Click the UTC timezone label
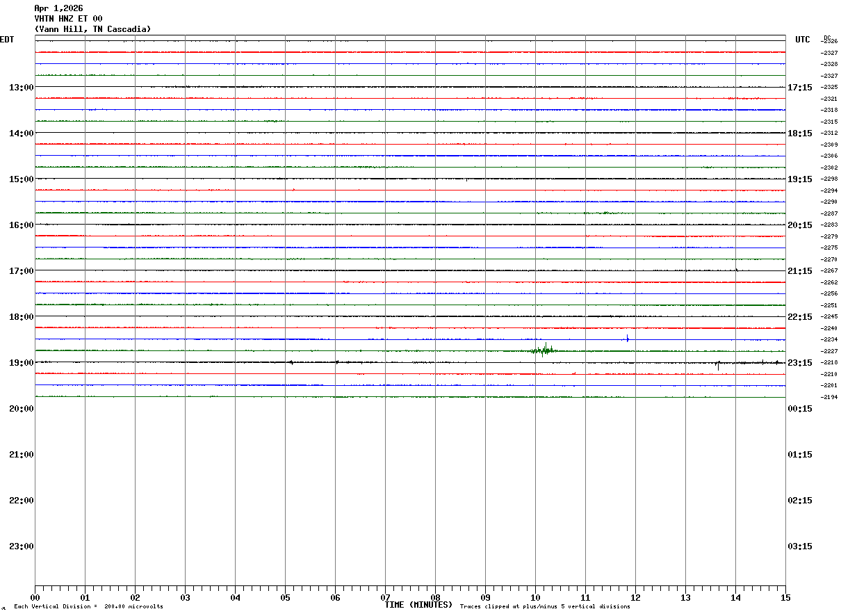Screen dimensions: 841x616 pos(803,40)
